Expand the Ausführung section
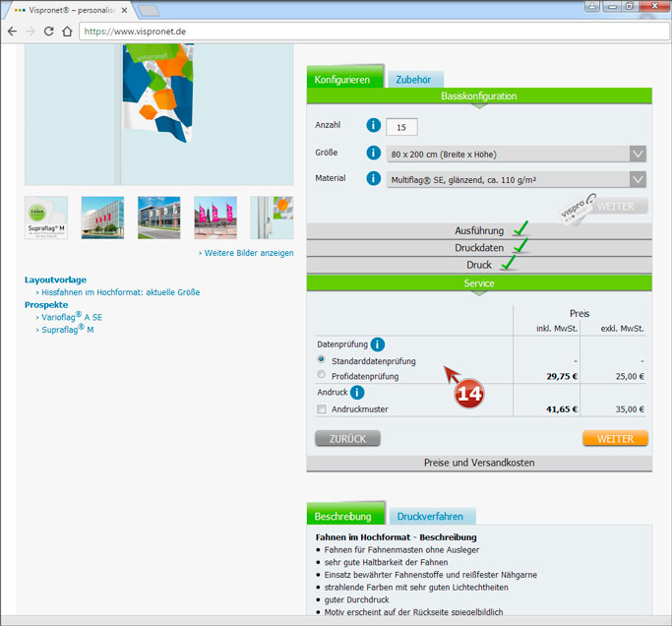This screenshot has height=626, width=672. click(x=479, y=230)
